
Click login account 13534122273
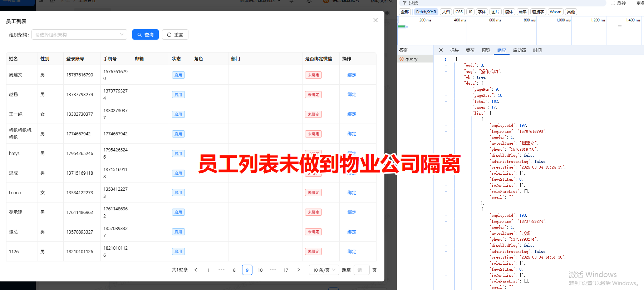click(80, 192)
